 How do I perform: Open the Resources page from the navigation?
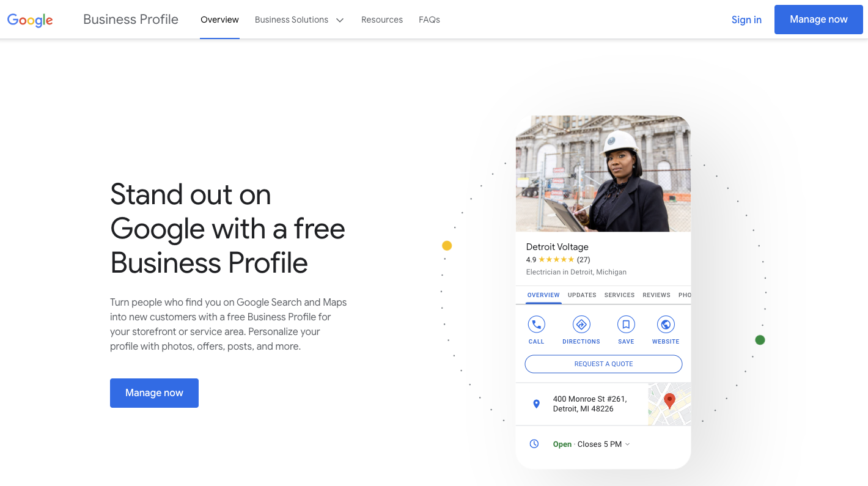click(x=382, y=20)
